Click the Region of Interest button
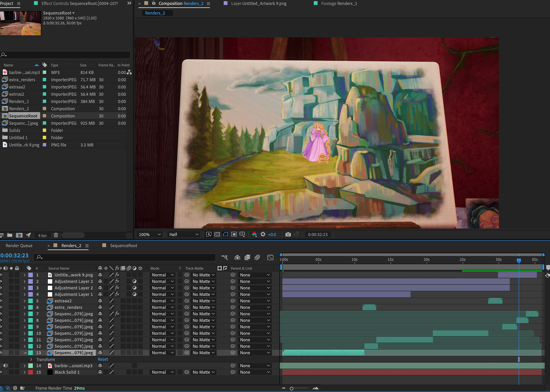This screenshot has height=392, width=550. pyautogui.click(x=234, y=234)
